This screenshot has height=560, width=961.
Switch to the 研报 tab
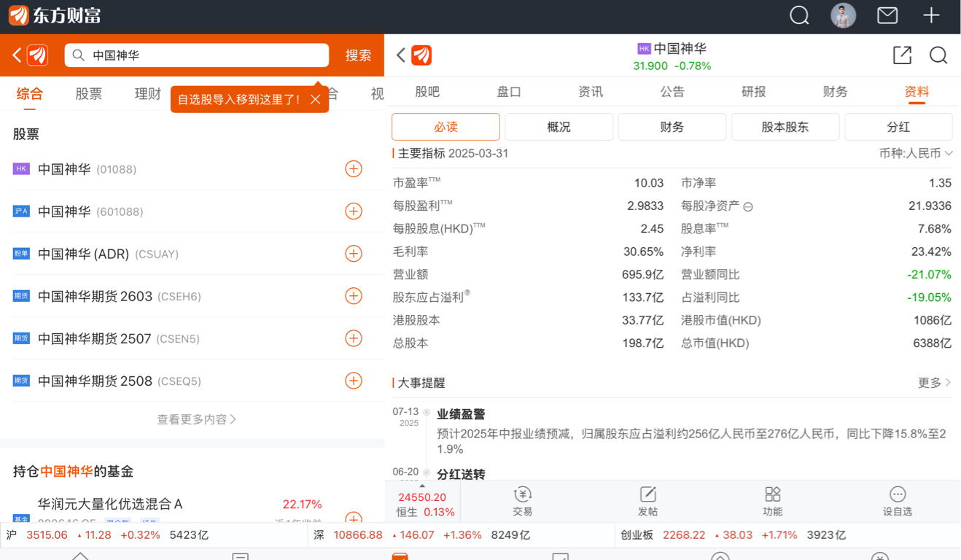click(754, 92)
